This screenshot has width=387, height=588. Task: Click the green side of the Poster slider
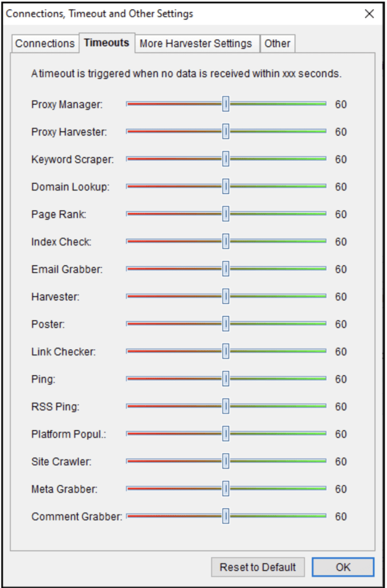277,324
